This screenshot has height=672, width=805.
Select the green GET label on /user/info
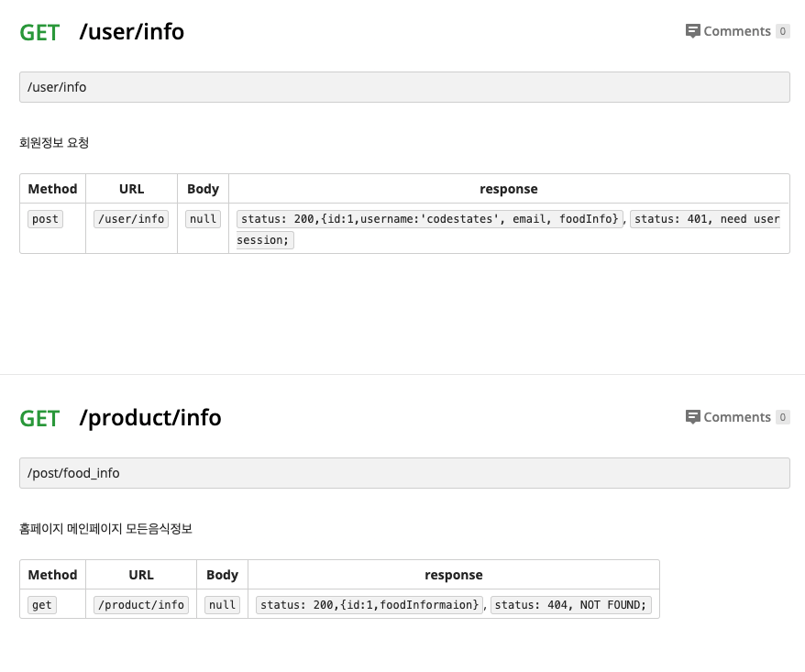[38, 32]
